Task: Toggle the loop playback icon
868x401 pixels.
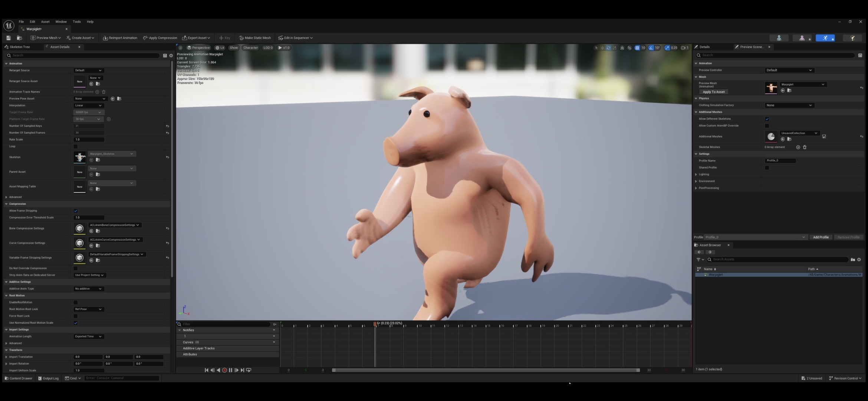Action: tap(249, 370)
